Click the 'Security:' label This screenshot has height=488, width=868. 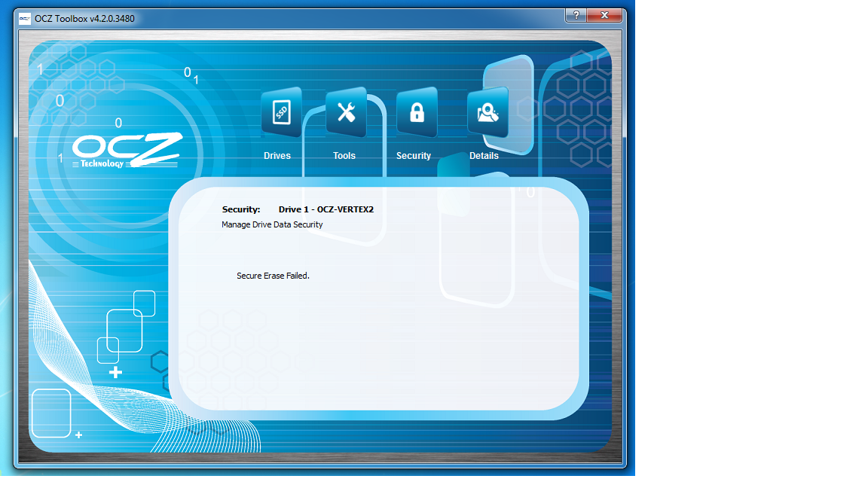pyautogui.click(x=241, y=209)
